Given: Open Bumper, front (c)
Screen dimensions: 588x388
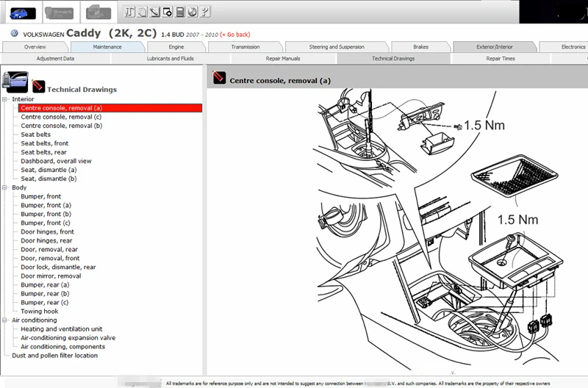Looking at the screenshot, I should coord(46,223).
